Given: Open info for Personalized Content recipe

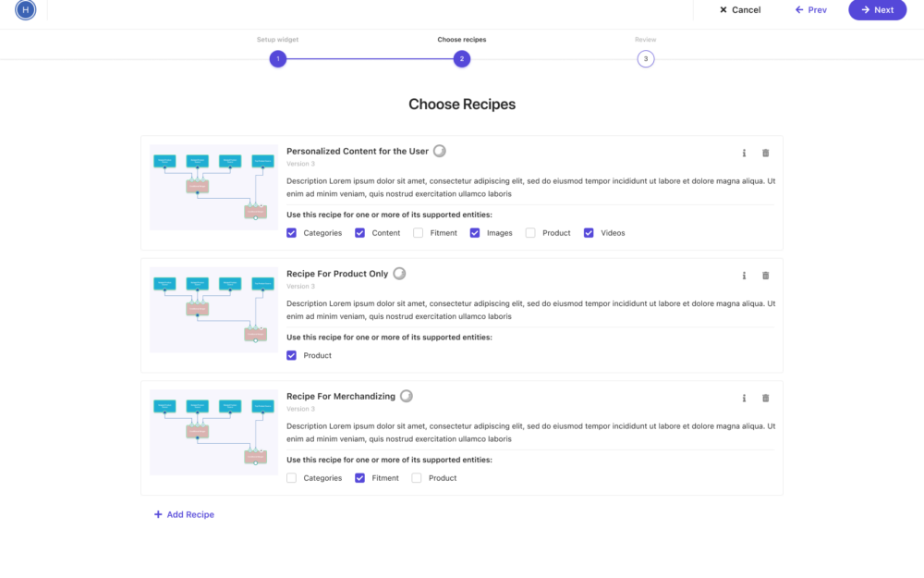Looking at the screenshot, I should coord(744,153).
